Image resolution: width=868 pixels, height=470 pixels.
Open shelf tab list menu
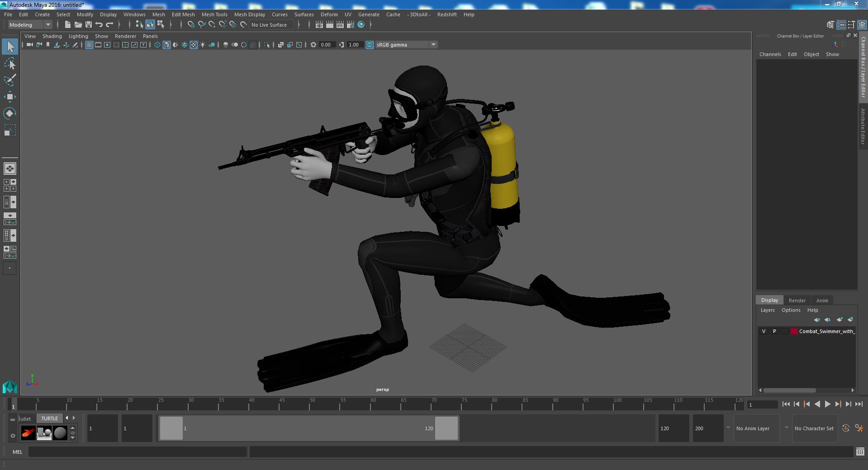coord(13,419)
